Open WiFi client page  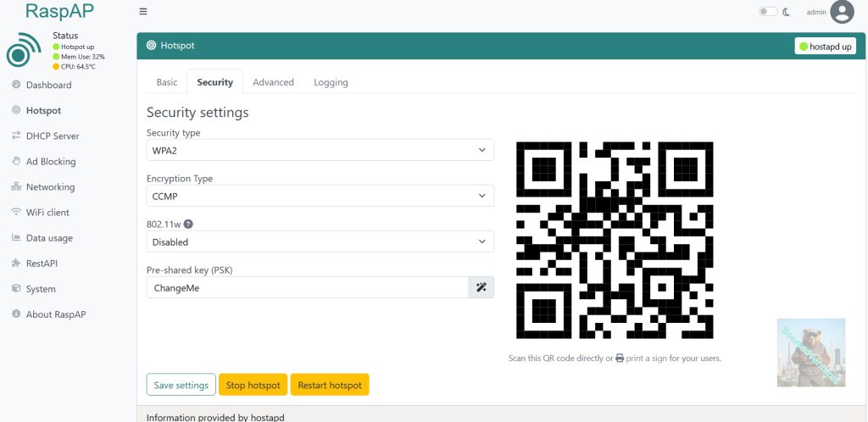point(47,213)
